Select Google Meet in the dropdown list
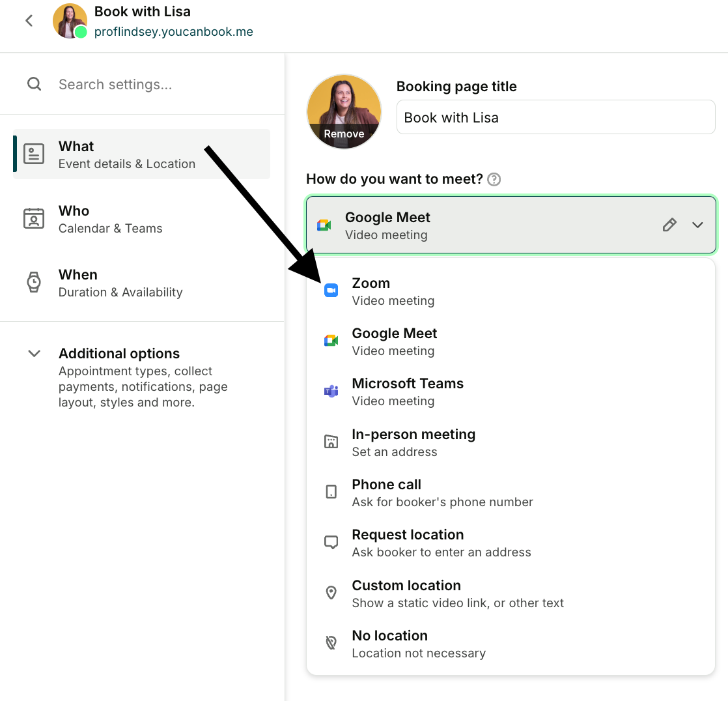Viewport: 728px width, 701px height. point(511,341)
